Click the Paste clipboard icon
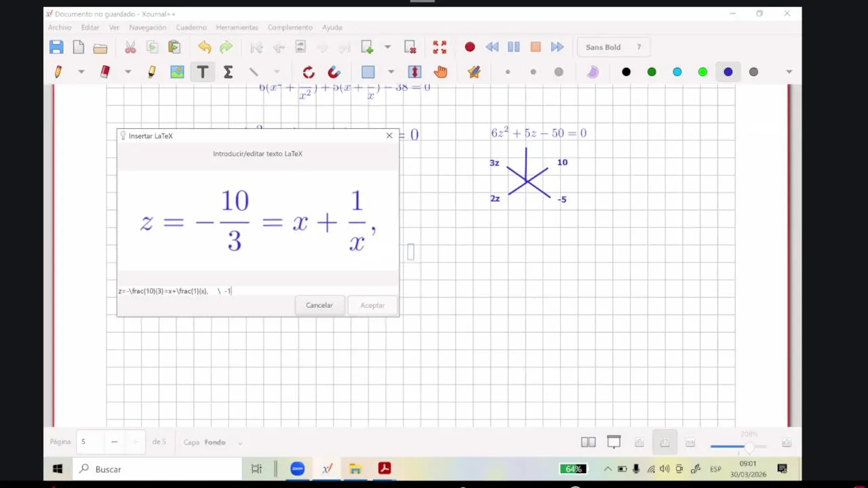The height and width of the screenshot is (488, 868). pyautogui.click(x=174, y=47)
